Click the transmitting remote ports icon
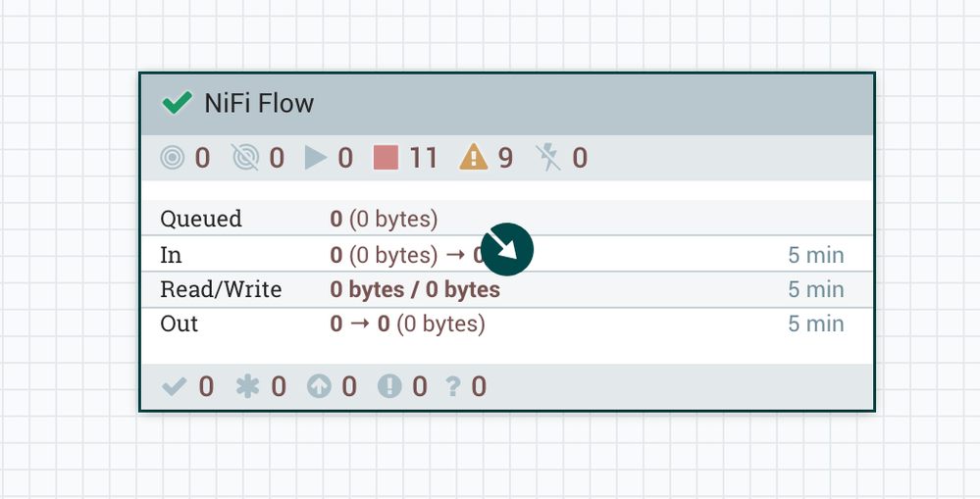 pyautogui.click(x=172, y=158)
